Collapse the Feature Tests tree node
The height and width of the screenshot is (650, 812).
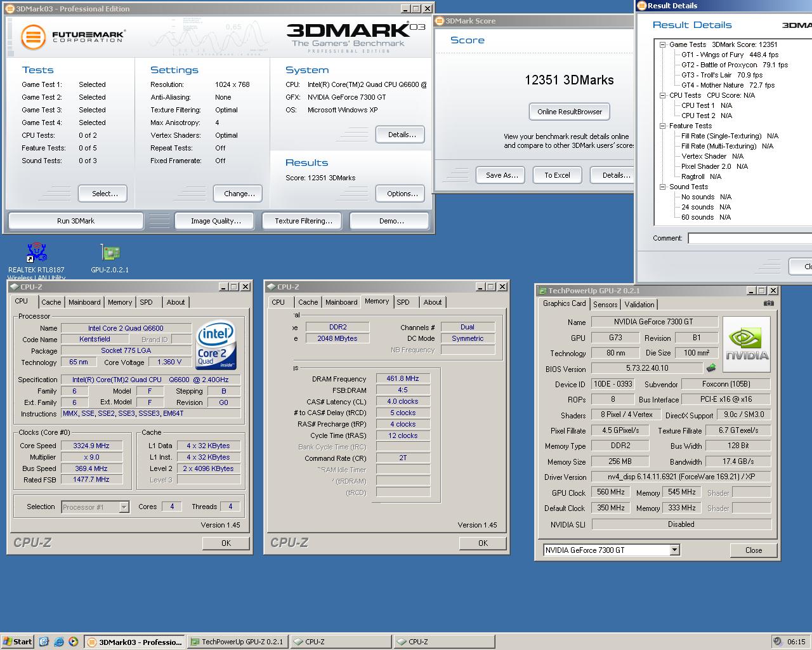pyautogui.click(x=662, y=126)
